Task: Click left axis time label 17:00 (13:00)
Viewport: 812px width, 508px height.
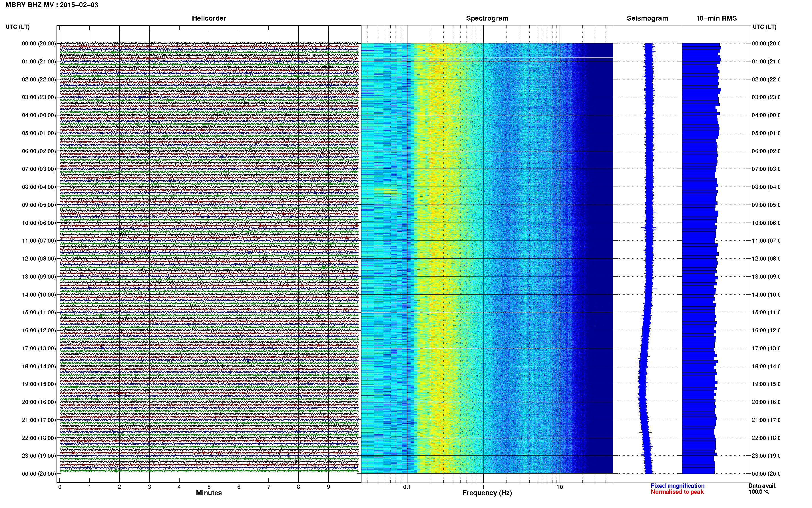Action: tap(39, 348)
